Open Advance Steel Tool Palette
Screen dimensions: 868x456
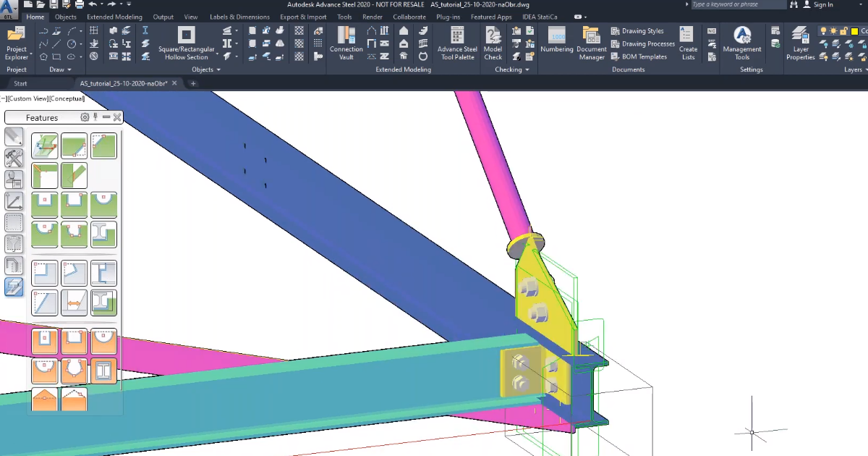457,43
